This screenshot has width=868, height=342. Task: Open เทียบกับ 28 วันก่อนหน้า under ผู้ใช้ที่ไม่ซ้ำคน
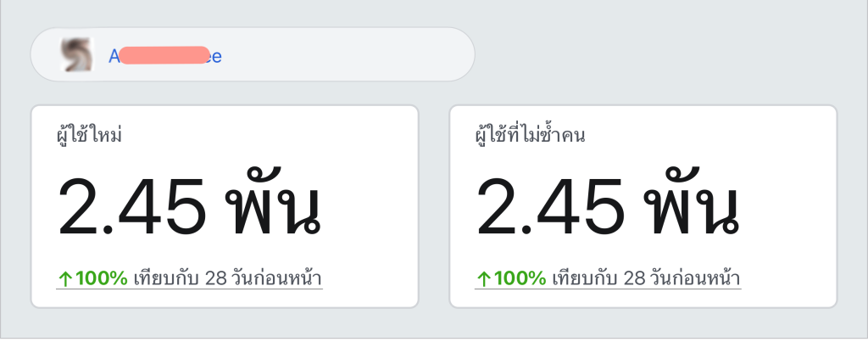[x=647, y=278]
